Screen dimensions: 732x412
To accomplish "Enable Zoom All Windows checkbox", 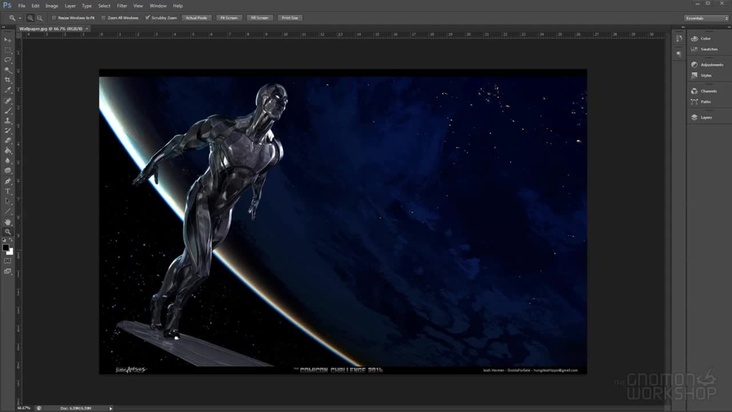I will click(104, 18).
